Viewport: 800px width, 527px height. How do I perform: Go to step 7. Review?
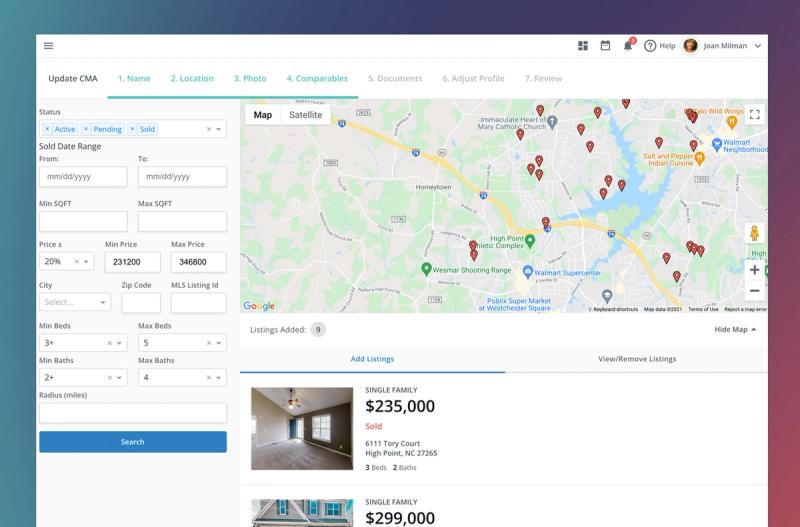[543, 79]
